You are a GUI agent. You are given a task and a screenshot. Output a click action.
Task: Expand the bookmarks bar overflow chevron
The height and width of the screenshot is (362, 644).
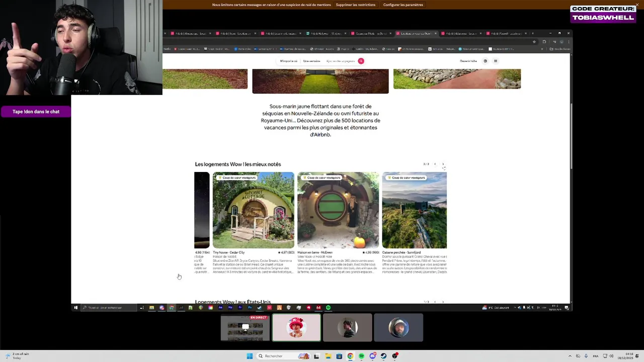542,49
